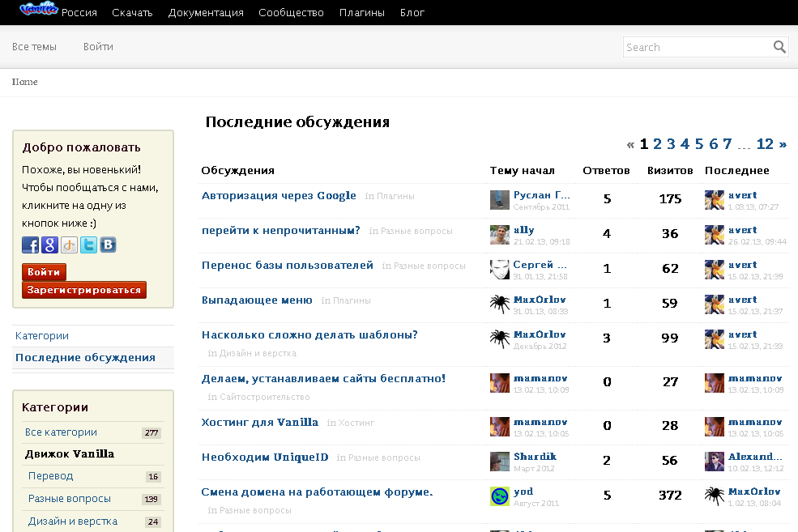
Task: Click 372 visits count
Action: [670, 495]
